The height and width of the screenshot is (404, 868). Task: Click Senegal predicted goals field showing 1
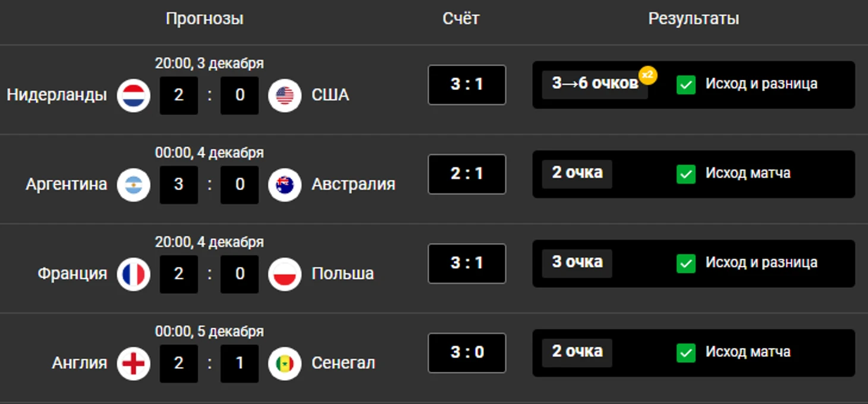pos(240,364)
